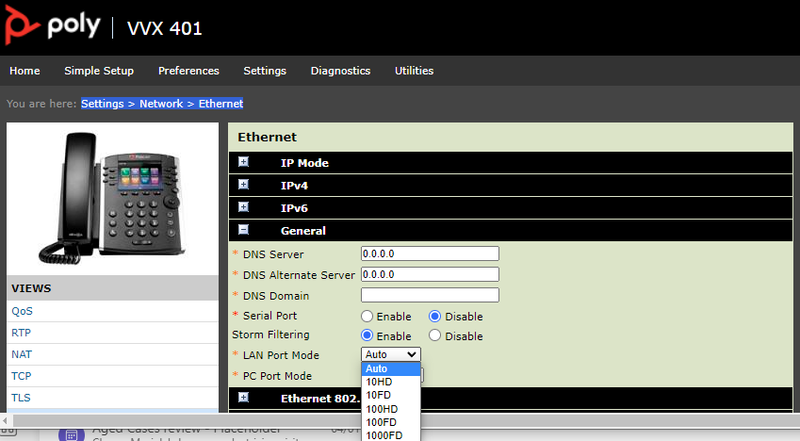The image size is (800, 441).
Task: Set Storm Filtering to Enable
Action: pos(367,335)
